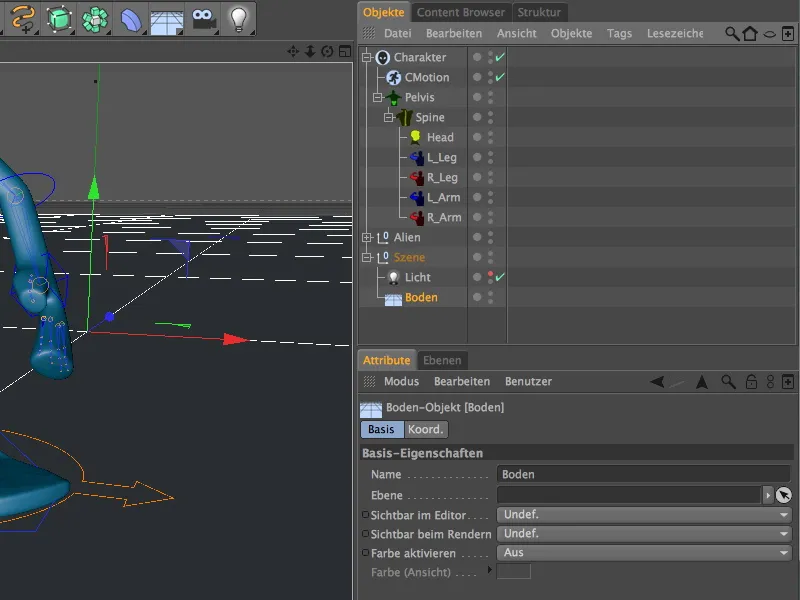Click animation circle beside Farbe aktivieren
The width and height of the screenshot is (800, 600).
pyautogui.click(x=365, y=553)
